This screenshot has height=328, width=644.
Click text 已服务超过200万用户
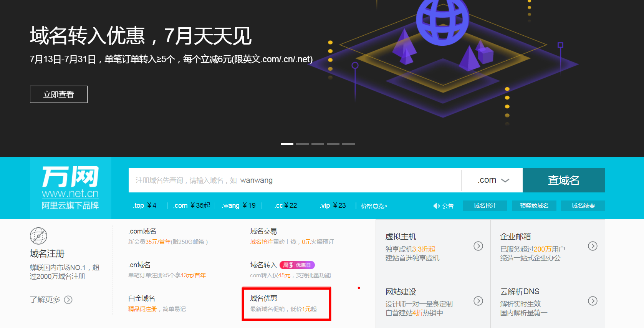click(x=532, y=249)
